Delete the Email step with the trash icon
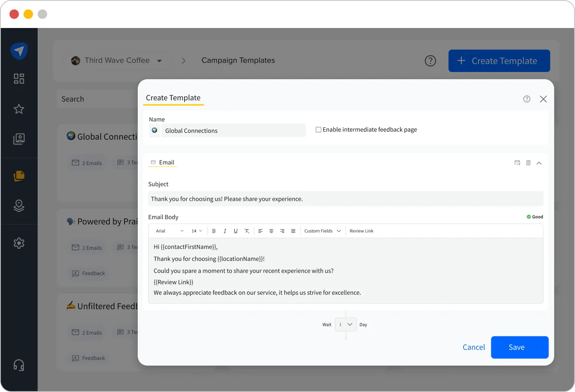The height and width of the screenshot is (392, 575). coord(528,163)
